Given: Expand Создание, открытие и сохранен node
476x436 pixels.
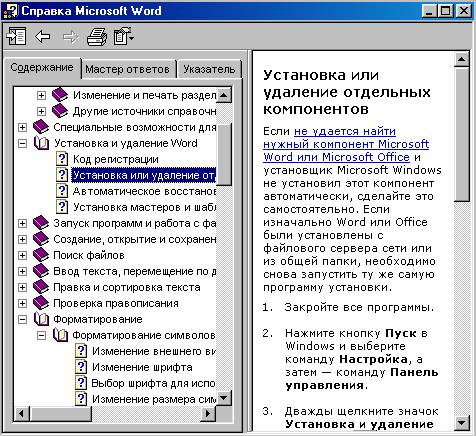Looking at the screenshot, I should 22,239.
